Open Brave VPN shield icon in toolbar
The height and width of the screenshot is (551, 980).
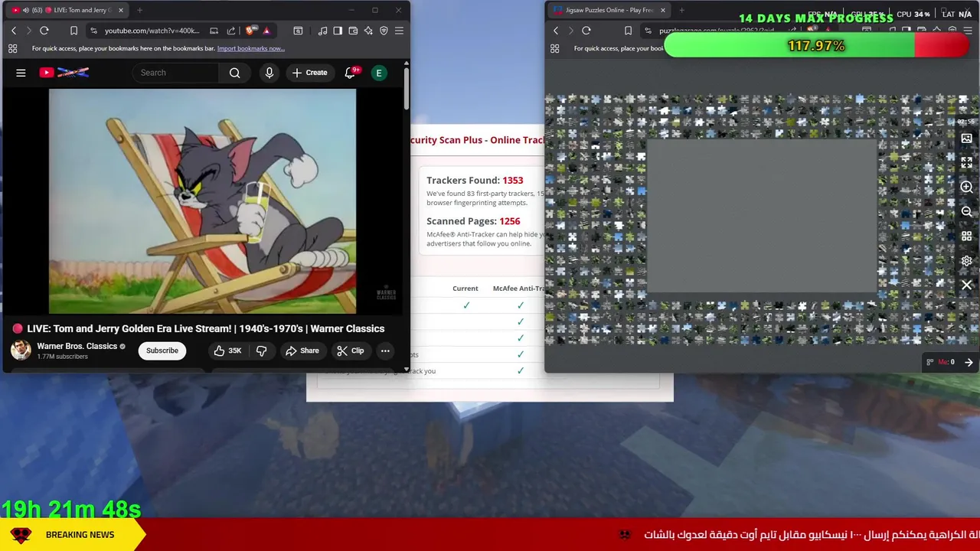click(384, 31)
